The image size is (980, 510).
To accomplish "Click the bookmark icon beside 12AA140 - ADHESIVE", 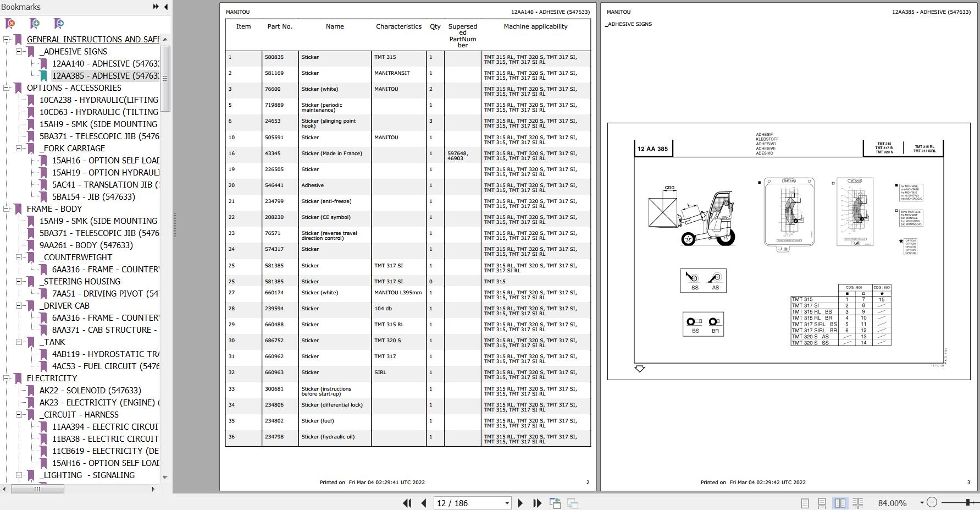I will tap(43, 64).
